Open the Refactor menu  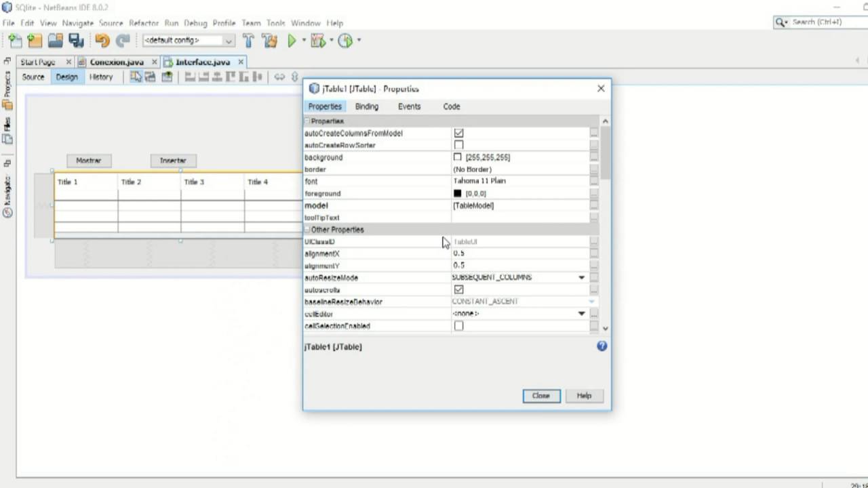click(144, 22)
